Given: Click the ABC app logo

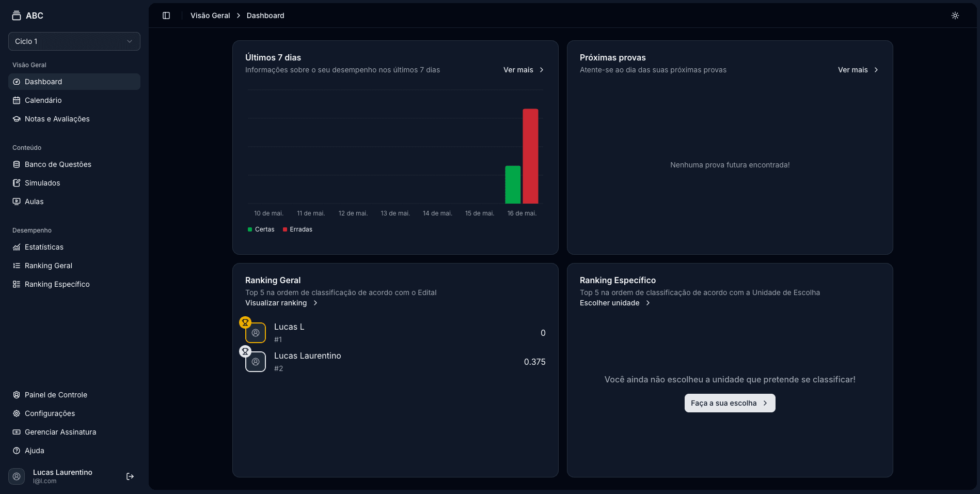Looking at the screenshot, I should [x=28, y=15].
